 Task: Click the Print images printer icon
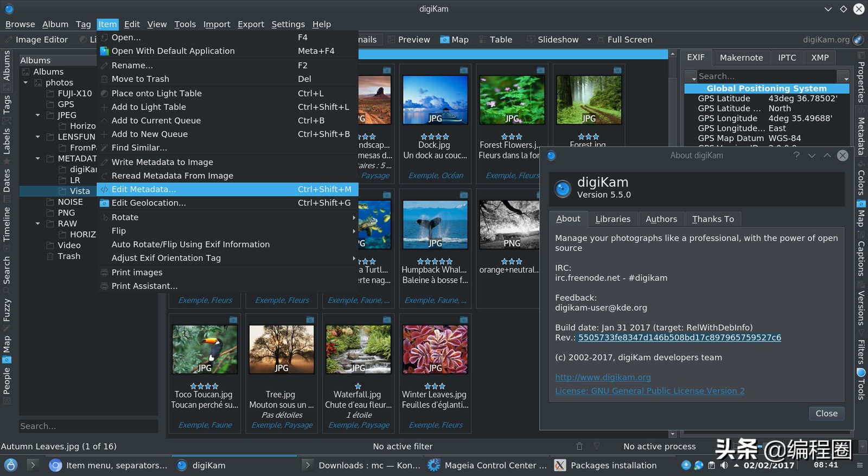pos(104,272)
